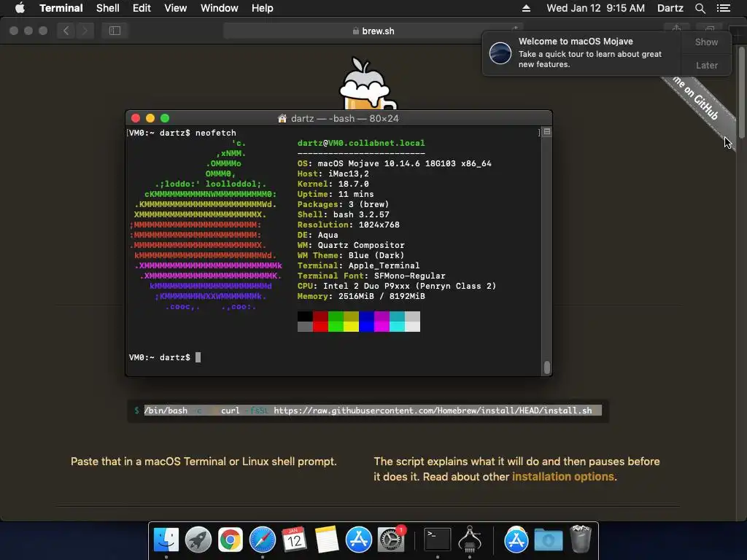Click the black neofetch color block

point(305,316)
